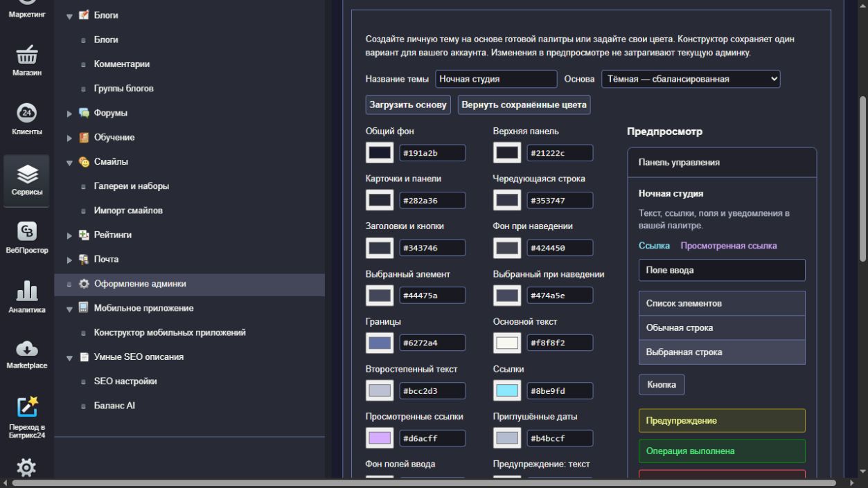Focus the Фон при наведении hex field
Viewport: 868px width, 488px height.
pyautogui.click(x=560, y=248)
